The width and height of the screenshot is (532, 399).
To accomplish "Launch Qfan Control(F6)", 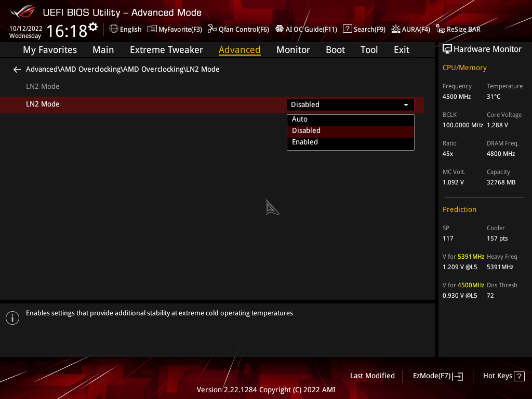I will 238,29.
